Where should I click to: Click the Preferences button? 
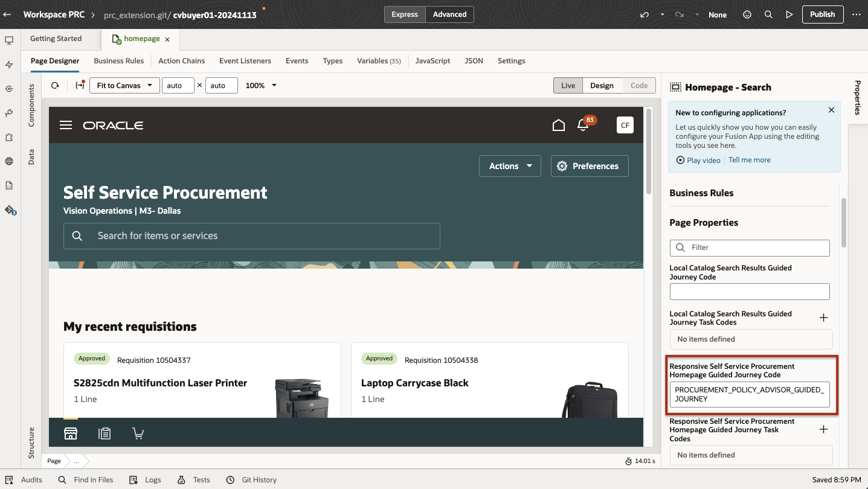590,166
